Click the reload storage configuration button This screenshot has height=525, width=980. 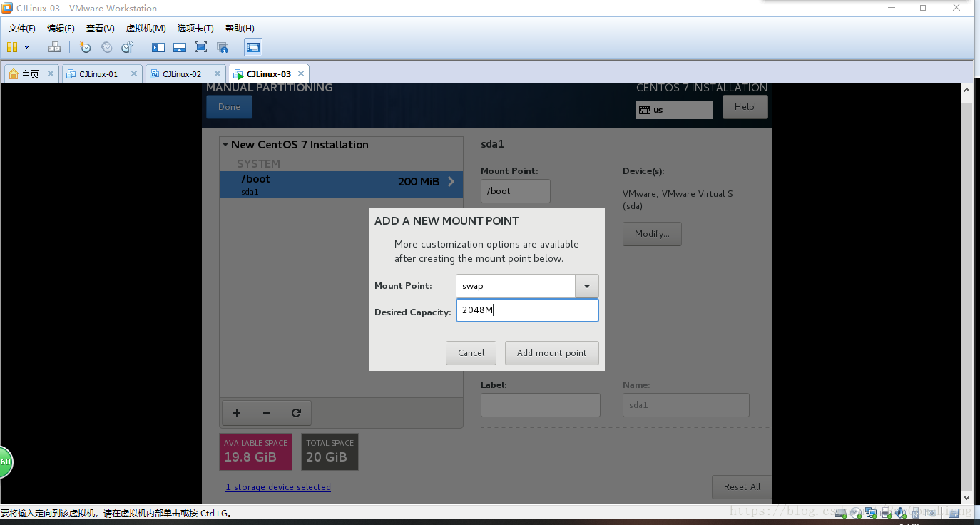pos(297,413)
